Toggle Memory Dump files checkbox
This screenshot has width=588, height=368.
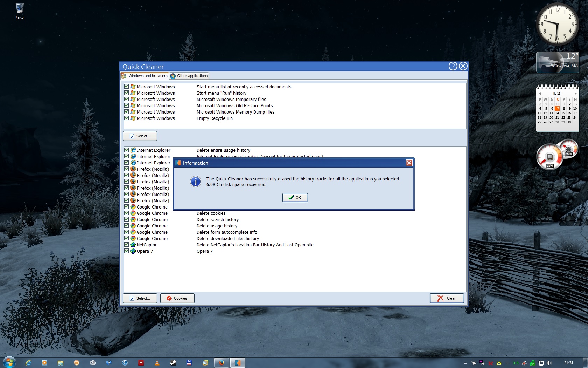127,112
